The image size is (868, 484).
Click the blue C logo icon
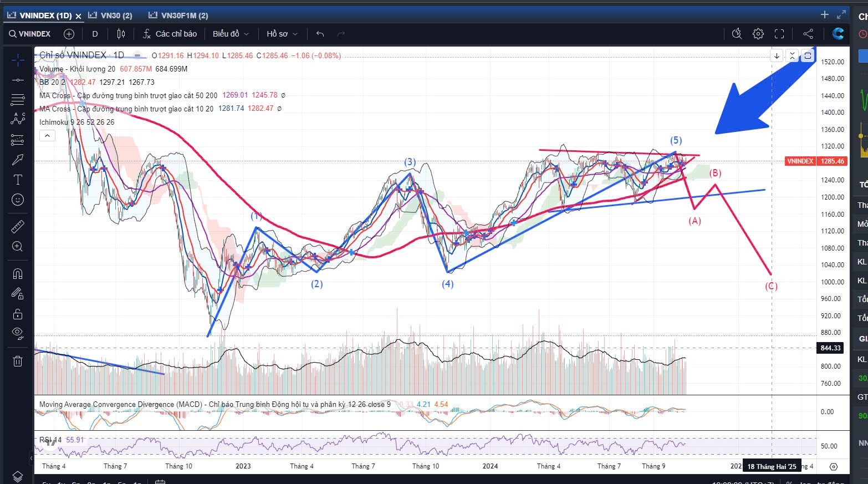[838, 34]
